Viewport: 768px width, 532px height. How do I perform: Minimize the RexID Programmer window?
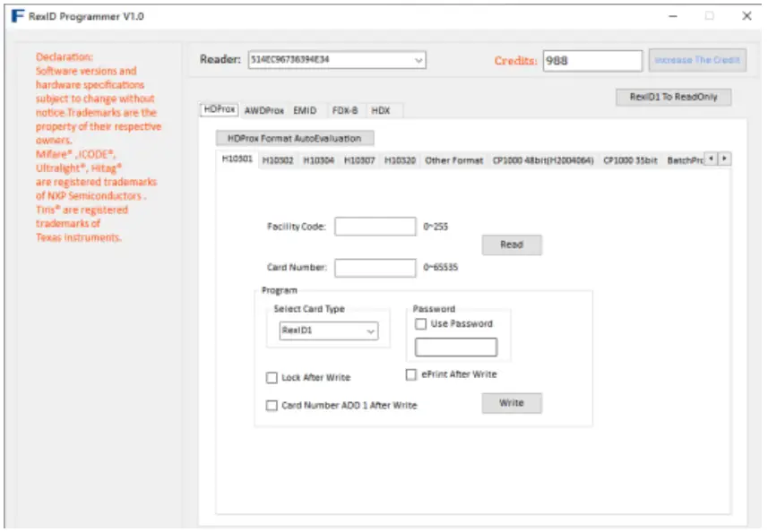[673, 16]
